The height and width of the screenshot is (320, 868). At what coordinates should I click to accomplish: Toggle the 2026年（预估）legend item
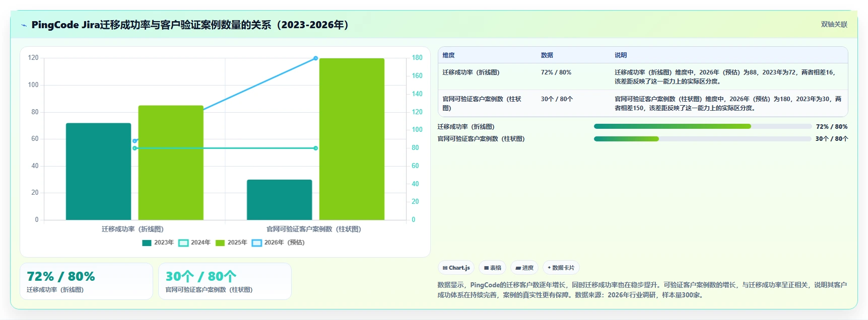[278, 243]
